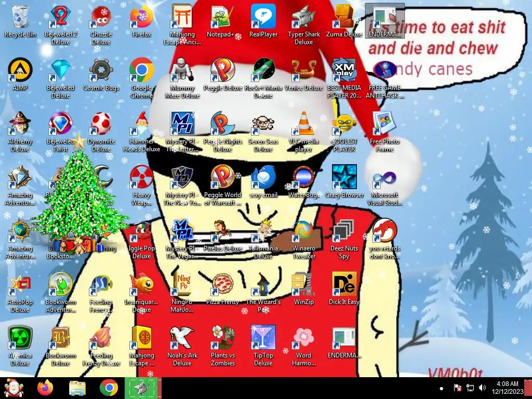Screen dimensions: 532x399
Task: Launch Typer Shark Deluxe
Action: [303, 24]
